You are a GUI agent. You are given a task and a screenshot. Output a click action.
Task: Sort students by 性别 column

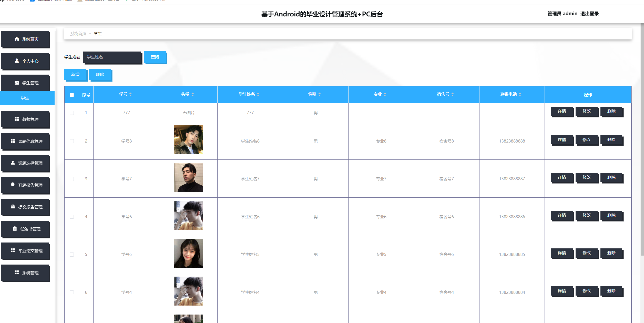click(320, 94)
